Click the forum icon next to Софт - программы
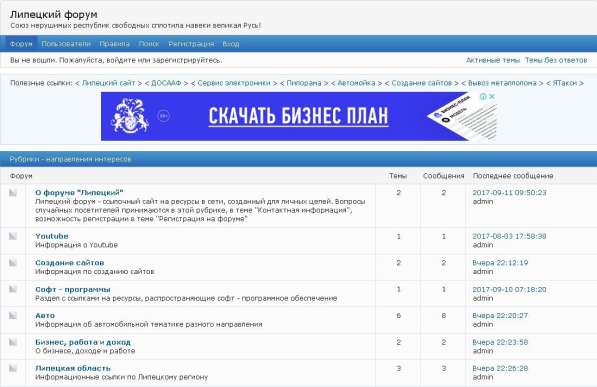The image size is (597, 387). [13, 289]
